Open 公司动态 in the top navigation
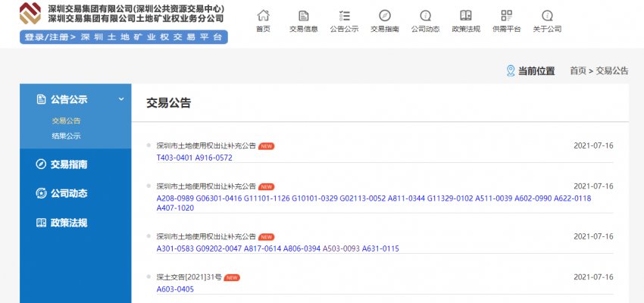Viewport: 644px width, 303px height. 426,29
